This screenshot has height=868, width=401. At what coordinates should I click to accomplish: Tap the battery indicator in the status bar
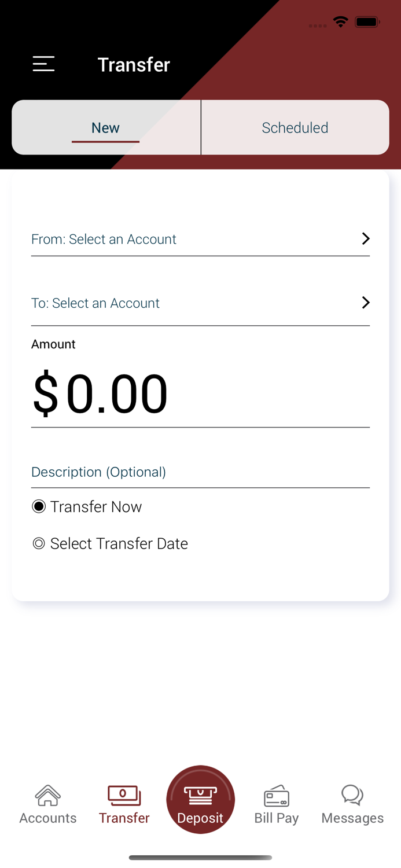click(x=367, y=21)
